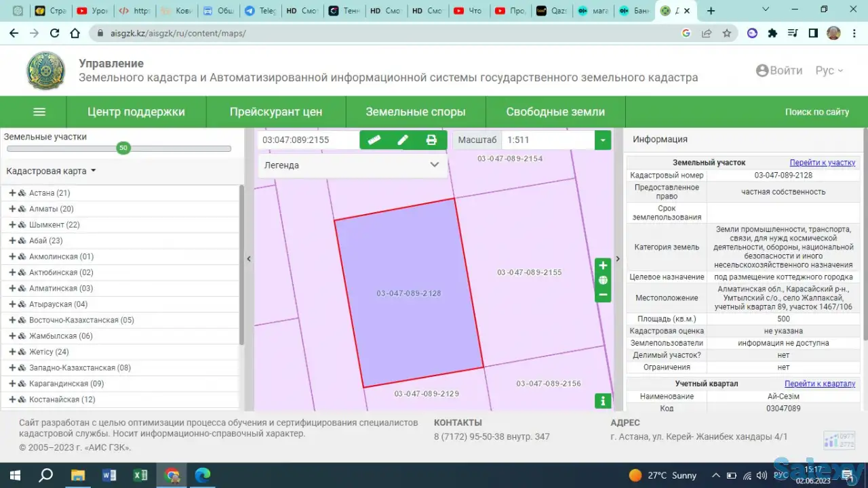
Task: Open the hamburger navigation menu
Action: 39,112
